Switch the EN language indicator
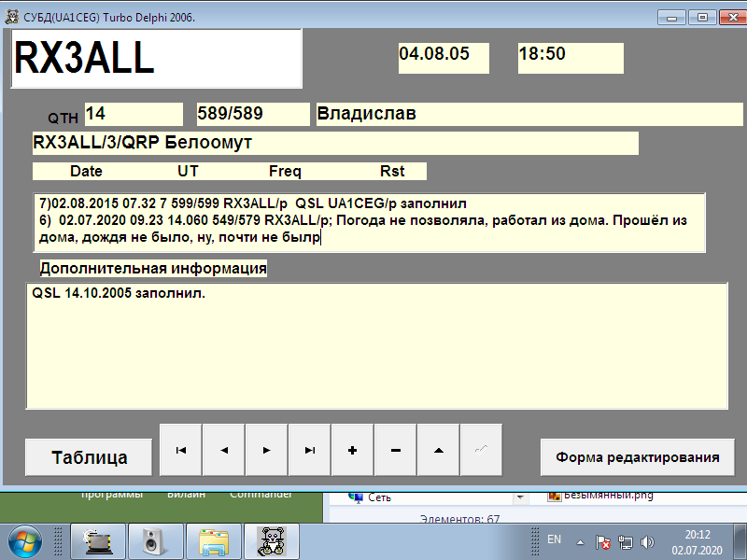 (x=554, y=539)
